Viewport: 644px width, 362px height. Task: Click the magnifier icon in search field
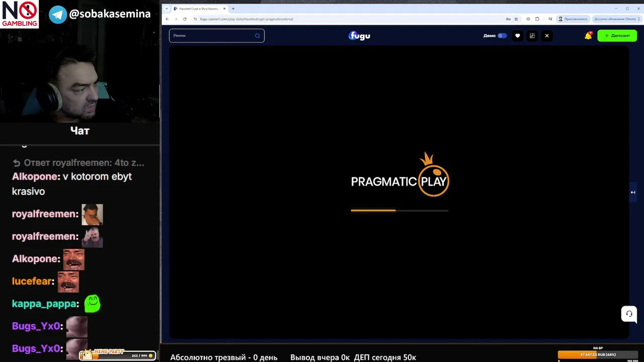click(x=257, y=36)
